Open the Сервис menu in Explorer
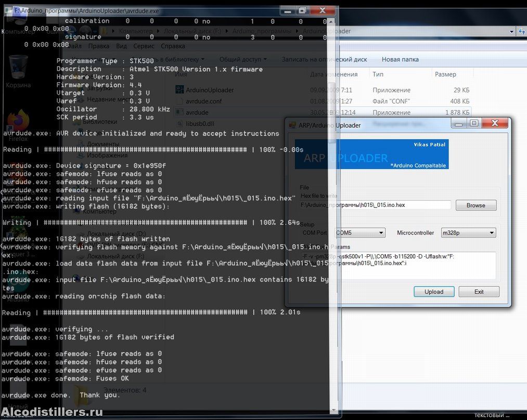 click(144, 46)
